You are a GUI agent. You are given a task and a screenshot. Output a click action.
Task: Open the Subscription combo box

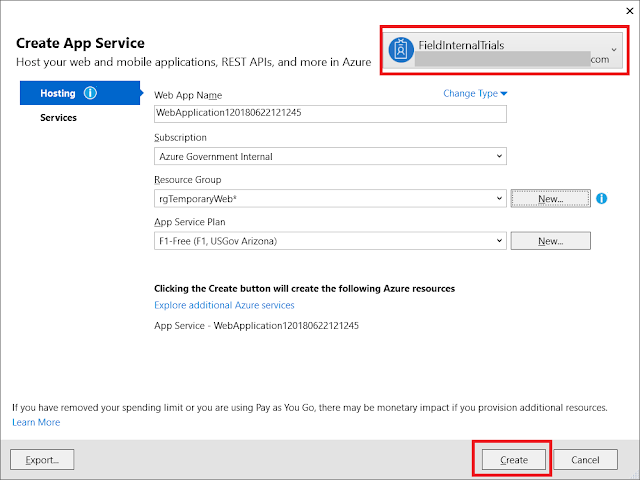tap(330, 156)
